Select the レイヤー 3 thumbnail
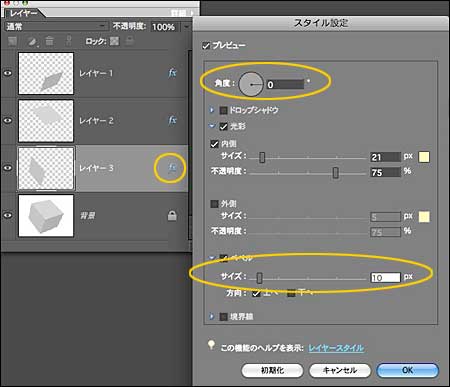Viewport: 450px width, 387px height. click(x=46, y=168)
